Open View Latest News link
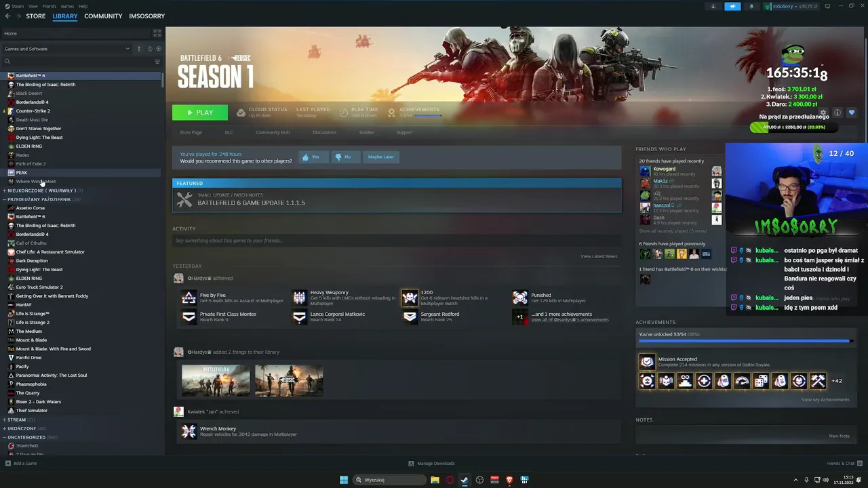This screenshot has height=488, width=868. (x=599, y=256)
